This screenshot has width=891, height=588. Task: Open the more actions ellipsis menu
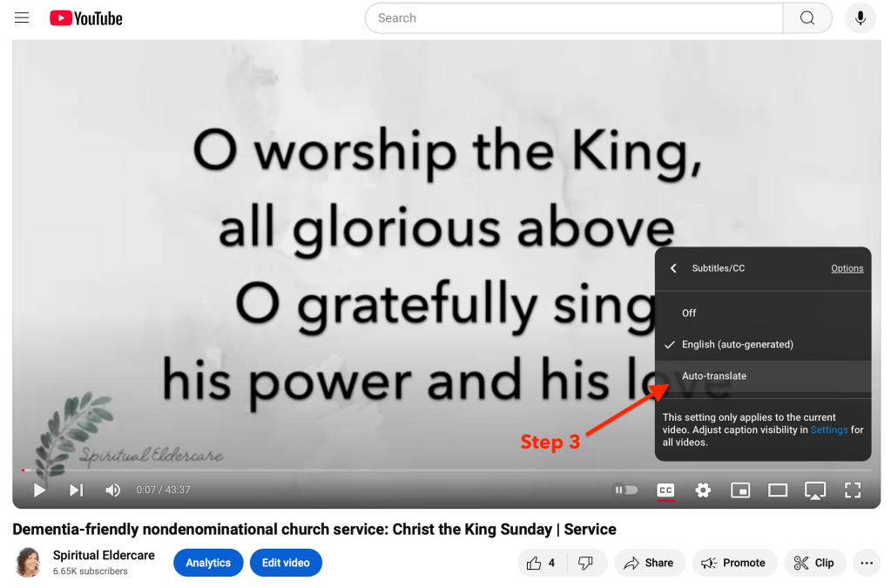pos(867,563)
